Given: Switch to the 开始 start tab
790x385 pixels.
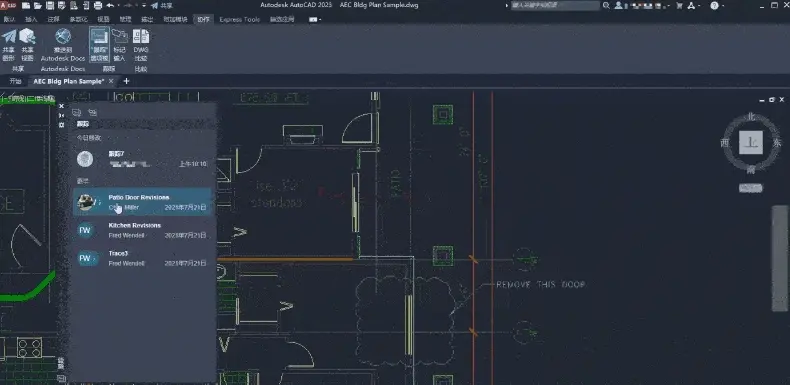Looking at the screenshot, I should point(16,81).
